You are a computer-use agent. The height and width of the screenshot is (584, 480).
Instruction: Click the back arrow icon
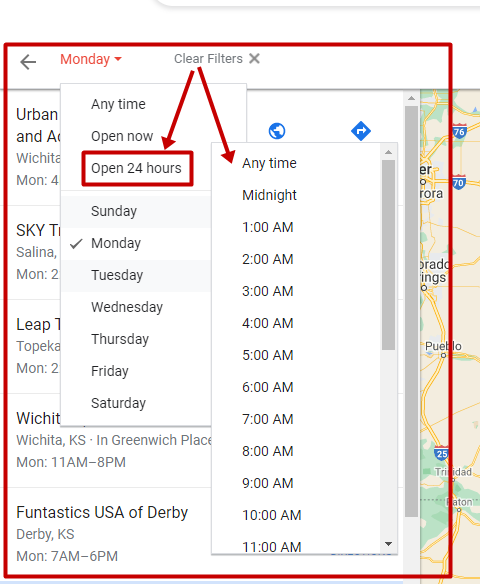[28, 62]
